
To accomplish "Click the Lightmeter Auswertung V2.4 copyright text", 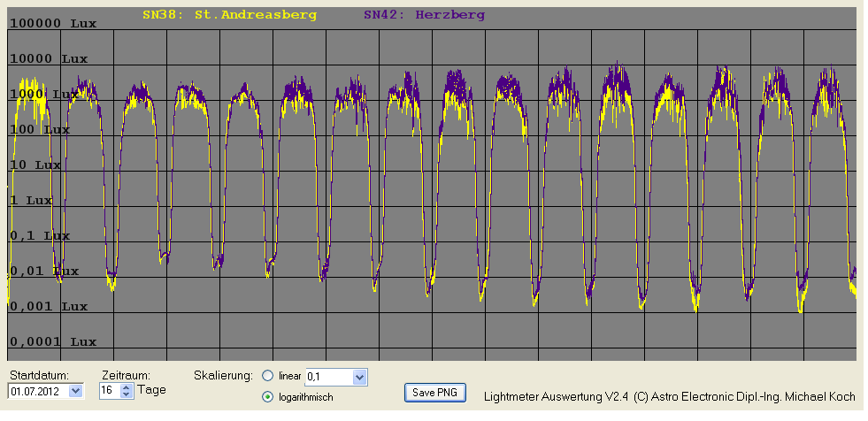I will coord(670,397).
